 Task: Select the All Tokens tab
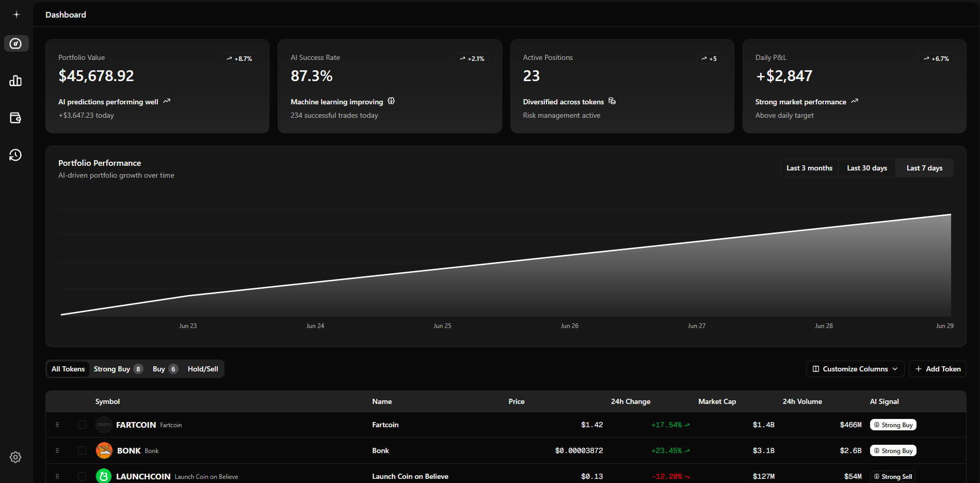(x=68, y=369)
